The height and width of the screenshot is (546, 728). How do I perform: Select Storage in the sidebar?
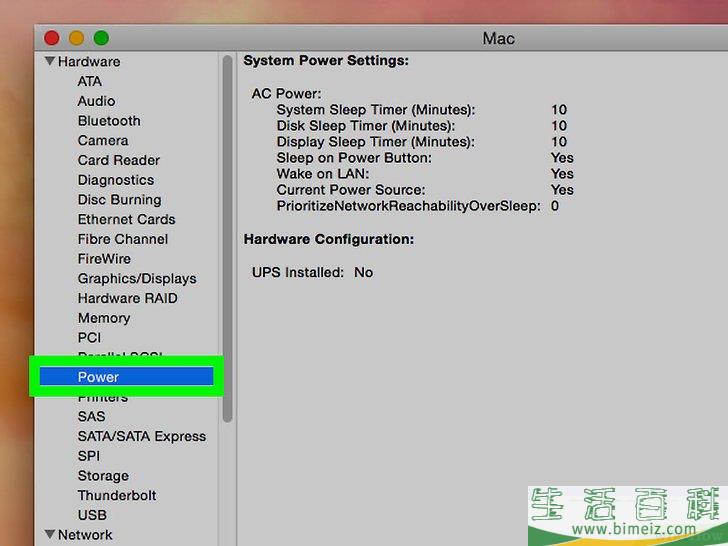[x=103, y=476]
